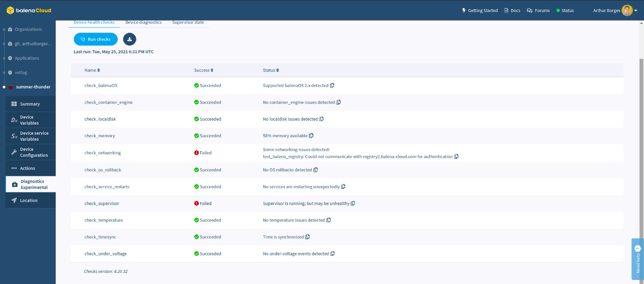Sort the table by Status column
Image resolution: width=644 pixels, height=284 pixels.
click(x=271, y=70)
